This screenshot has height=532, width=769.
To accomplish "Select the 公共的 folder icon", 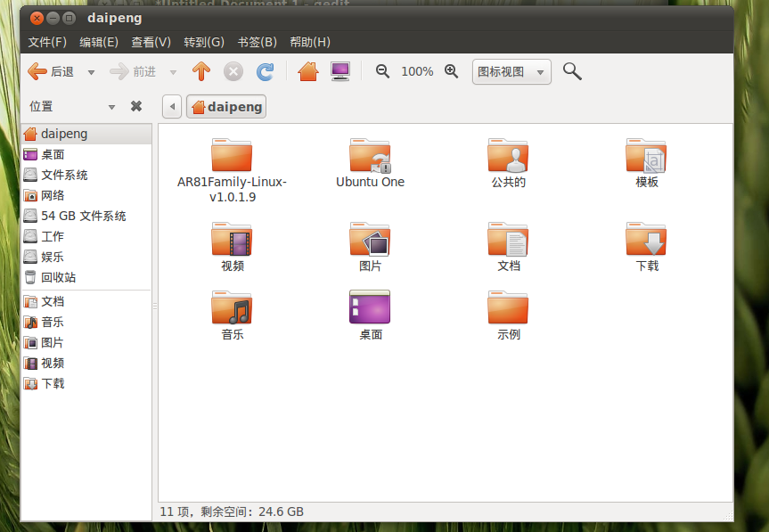I will [x=508, y=155].
